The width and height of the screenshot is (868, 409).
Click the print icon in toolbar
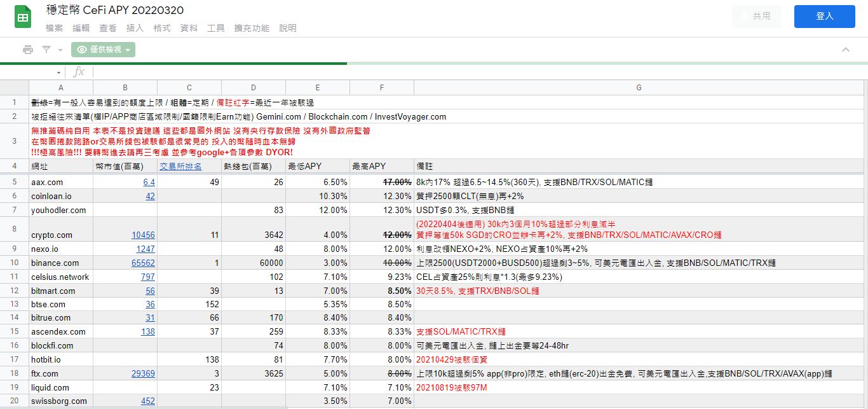tap(28, 50)
